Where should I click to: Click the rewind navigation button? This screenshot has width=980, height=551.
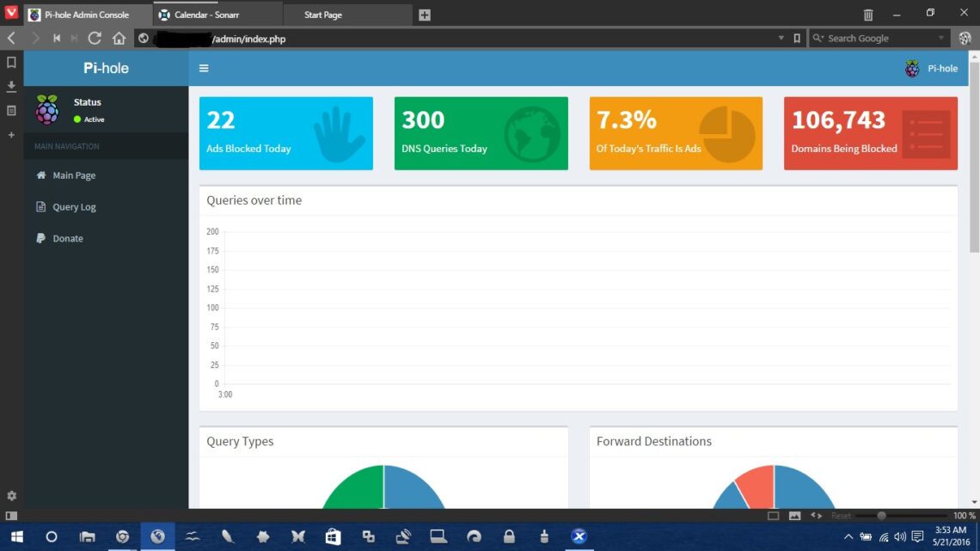pyautogui.click(x=57, y=38)
